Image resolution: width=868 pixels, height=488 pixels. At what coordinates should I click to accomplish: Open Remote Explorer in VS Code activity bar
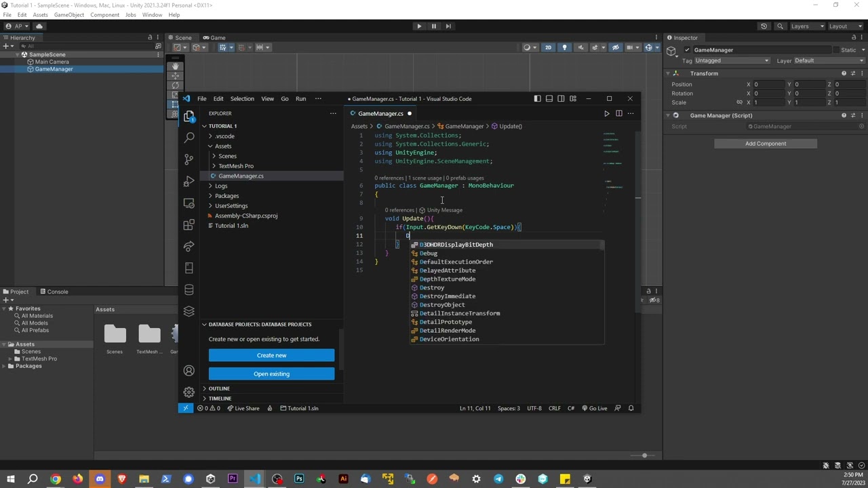tap(189, 203)
